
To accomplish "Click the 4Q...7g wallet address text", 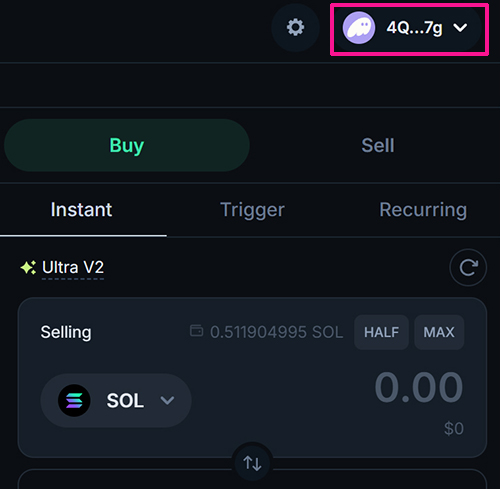I will point(414,28).
